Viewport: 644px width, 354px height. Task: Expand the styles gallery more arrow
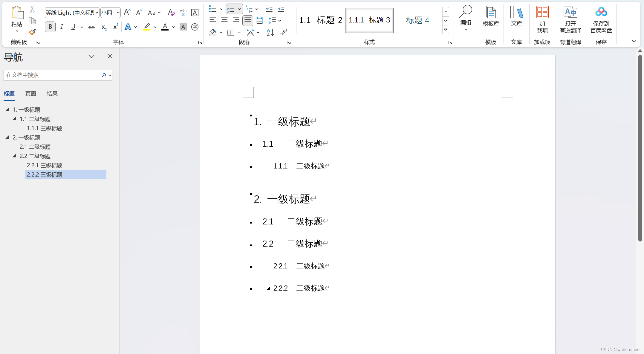tap(446, 29)
